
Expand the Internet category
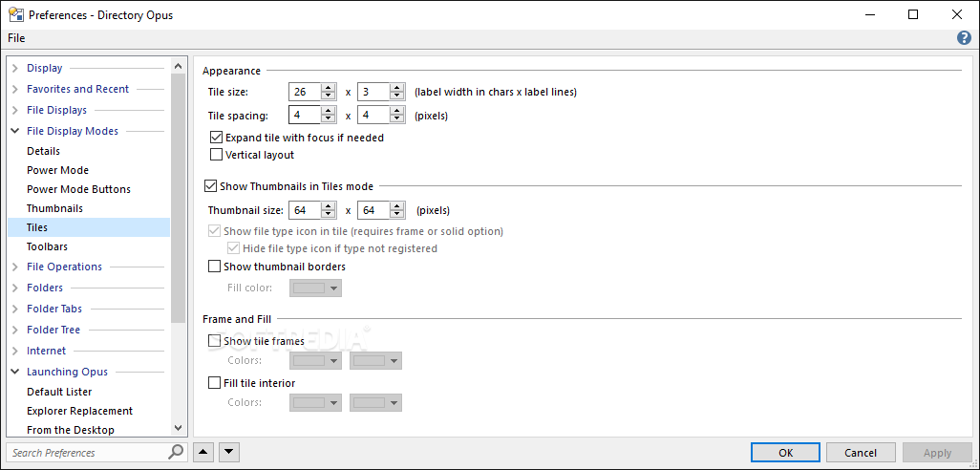[15, 352]
